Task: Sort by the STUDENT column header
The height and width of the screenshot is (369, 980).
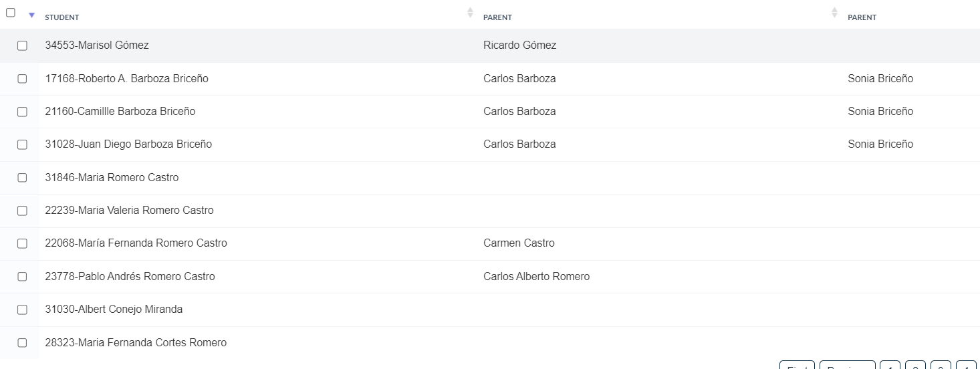Action: coord(62,17)
